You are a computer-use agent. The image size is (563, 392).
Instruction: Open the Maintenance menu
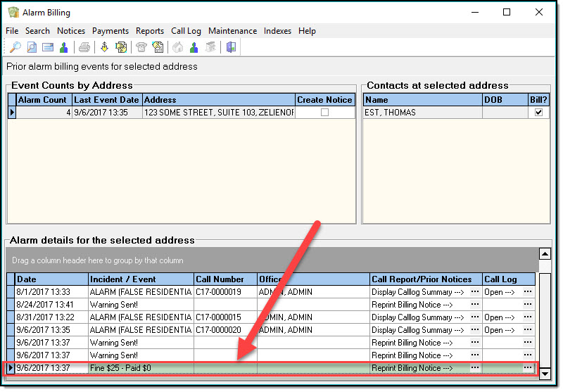pos(232,31)
